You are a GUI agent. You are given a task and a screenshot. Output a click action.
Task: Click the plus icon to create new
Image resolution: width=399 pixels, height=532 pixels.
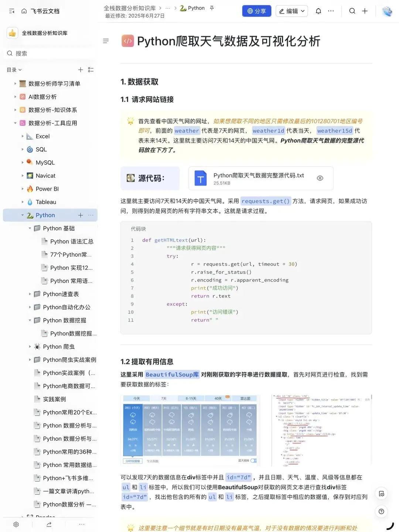point(365,11)
